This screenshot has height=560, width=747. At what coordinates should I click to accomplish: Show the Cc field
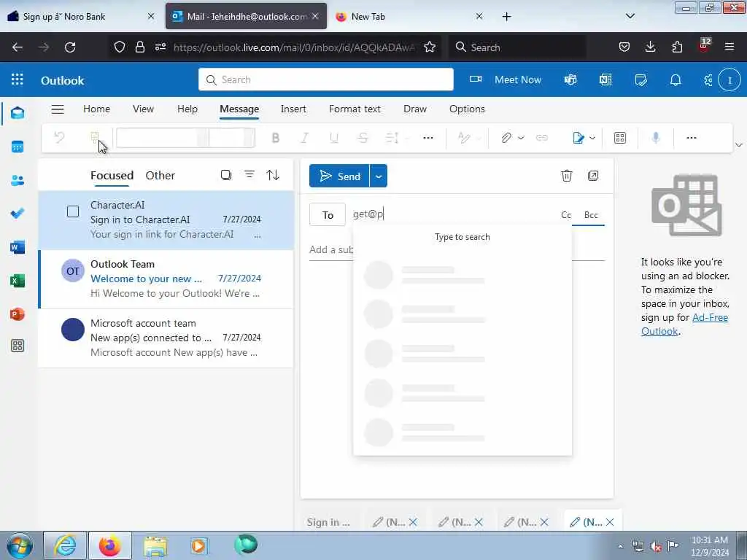point(566,215)
